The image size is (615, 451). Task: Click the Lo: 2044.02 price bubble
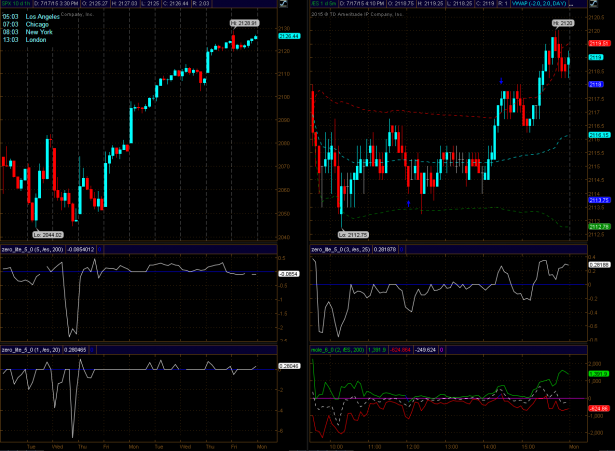click(x=48, y=235)
